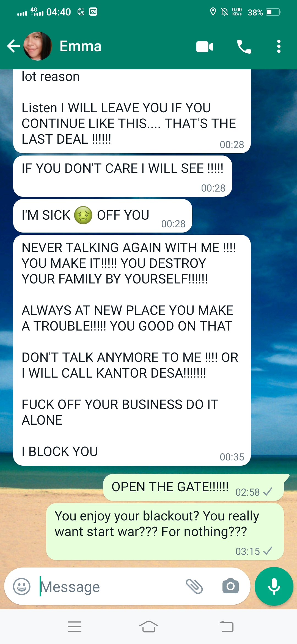Select the 'OPEN THE GATE' sent message
Screen dimensions: 297x644
pos(193,487)
